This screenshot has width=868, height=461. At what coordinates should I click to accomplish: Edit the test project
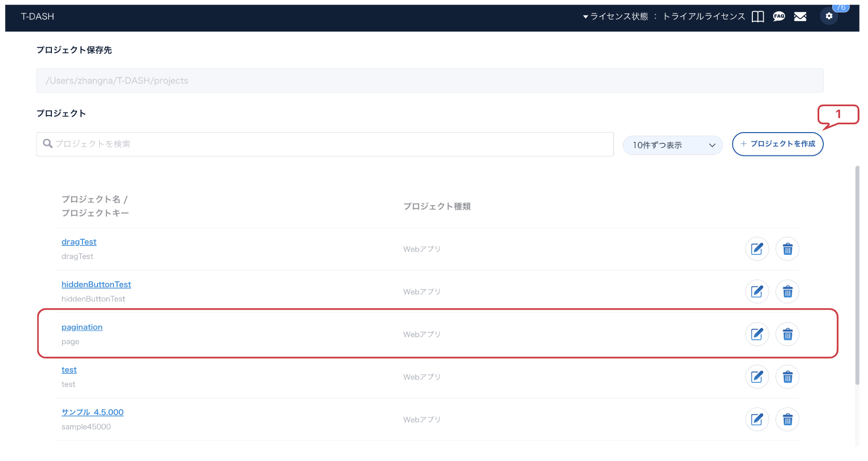tap(757, 377)
